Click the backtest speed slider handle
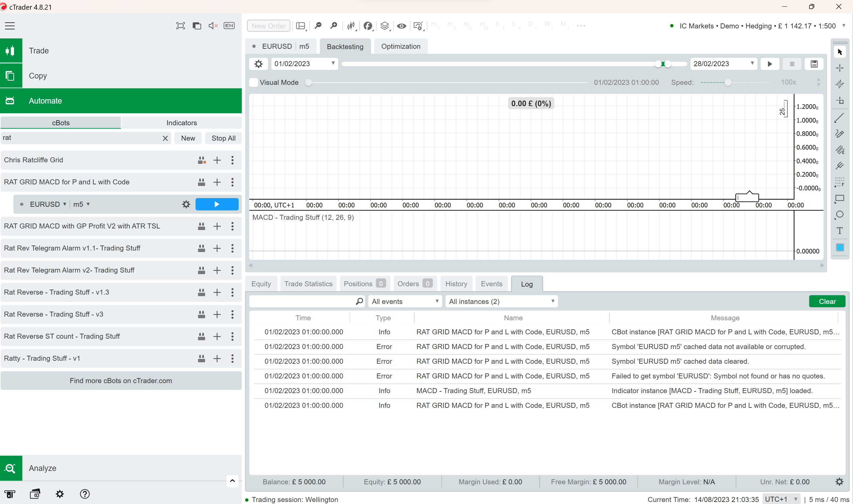 pyautogui.click(x=728, y=82)
